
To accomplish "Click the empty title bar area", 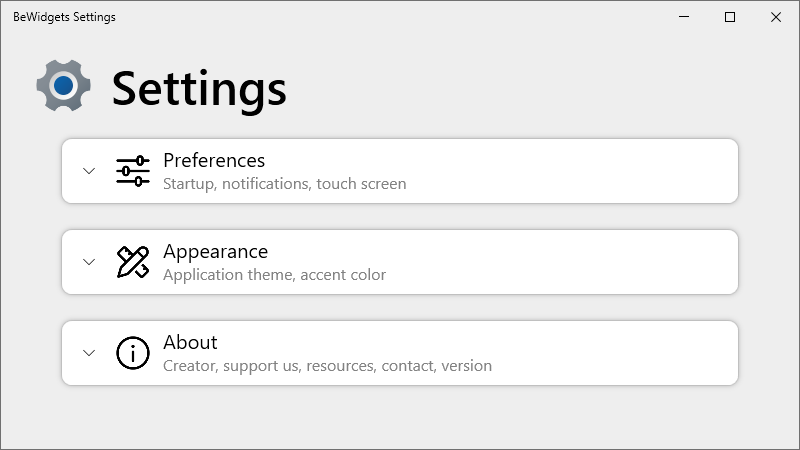I will (400, 17).
